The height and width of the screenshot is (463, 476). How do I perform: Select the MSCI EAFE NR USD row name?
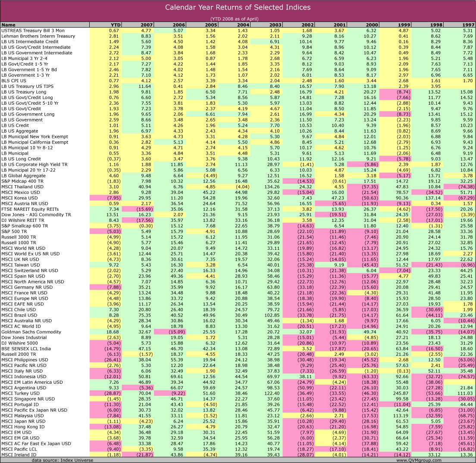(22, 304)
